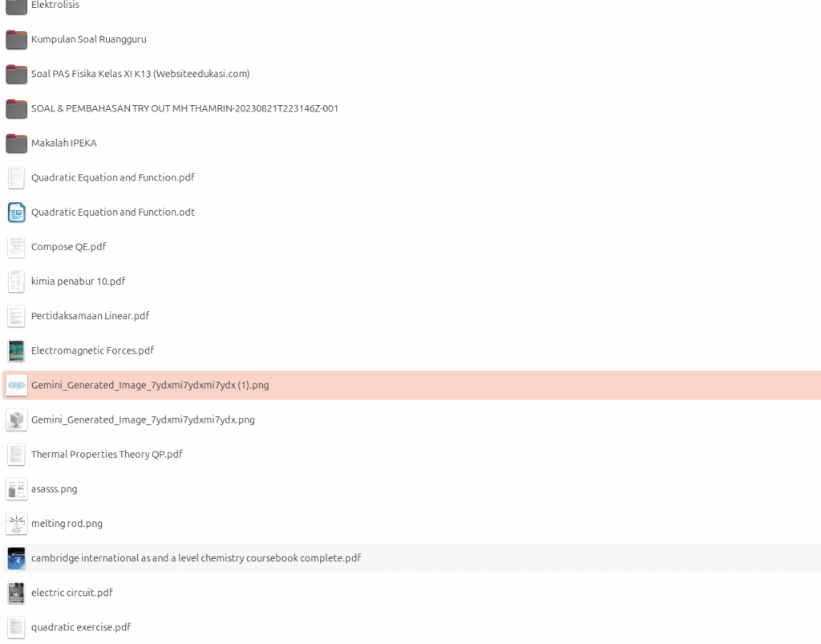
Task: Click the Quadratic Equation and Function.odt document icon
Action: pyautogui.click(x=16, y=213)
